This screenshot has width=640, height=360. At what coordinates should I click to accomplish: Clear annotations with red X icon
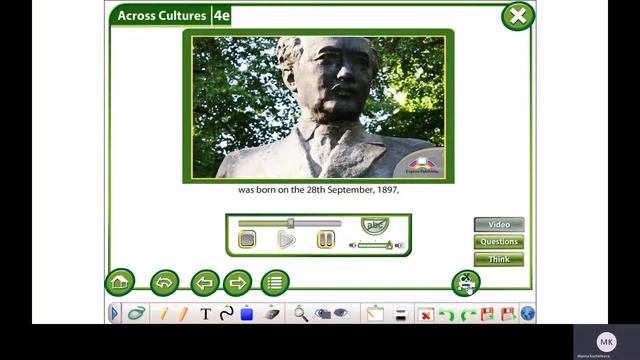pyautogui.click(x=425, y=315)
